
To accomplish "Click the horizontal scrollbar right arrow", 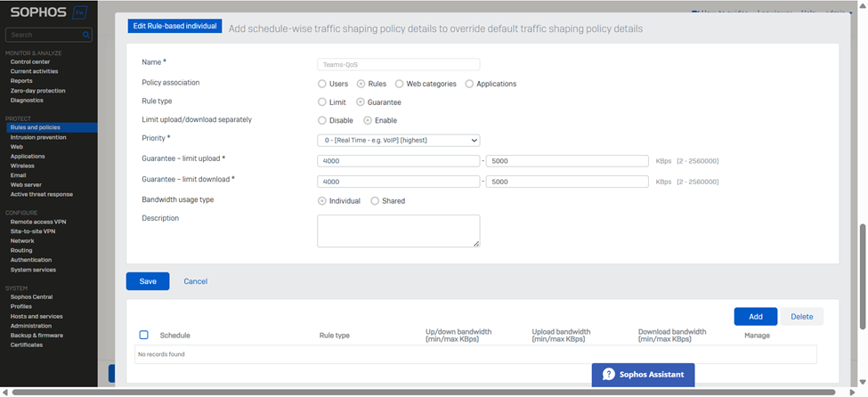I will point(853,392).
